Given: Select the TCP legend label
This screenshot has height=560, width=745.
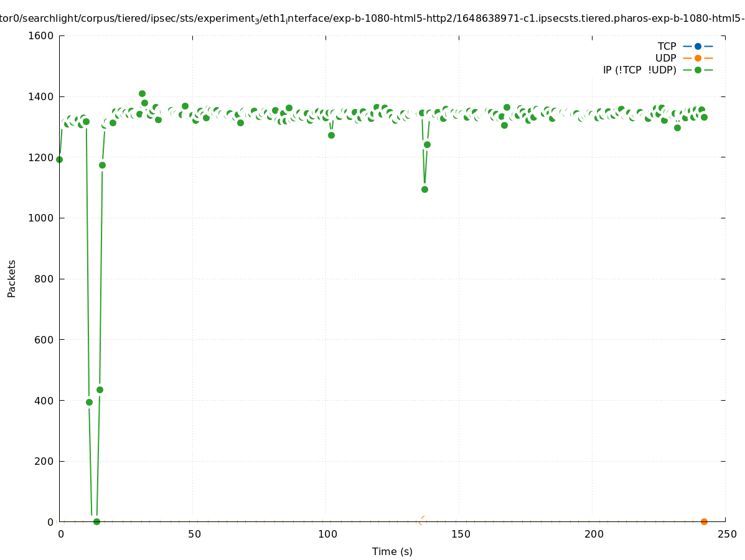Looking at the screenshot, I should pyautogui.click(x=667, y=46).
